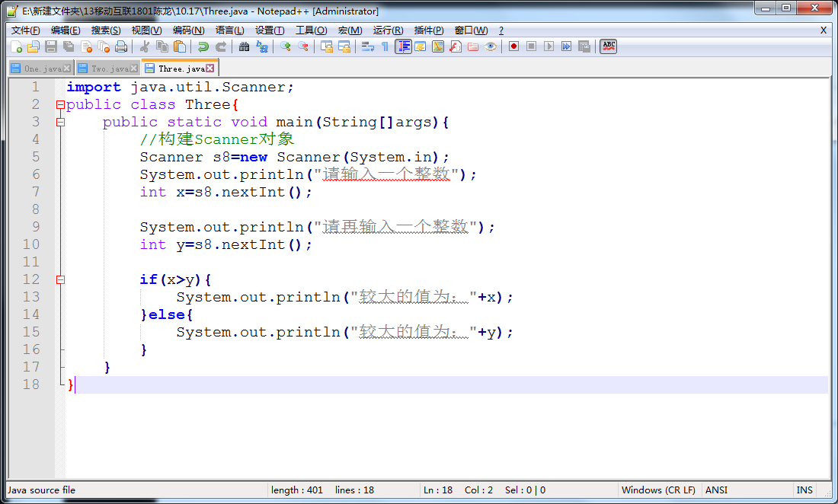This screenshot has width=838, height=504.
Task: Open Find with the binoculars icon
Action: [x=245, y=47]
